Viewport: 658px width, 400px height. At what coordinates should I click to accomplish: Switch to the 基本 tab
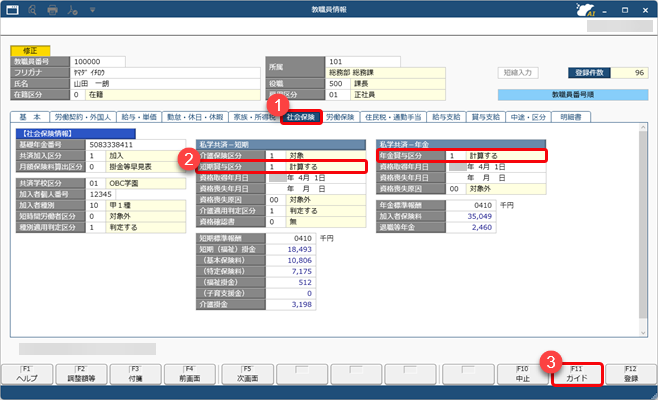pyautogui.click(x=30, y=117)
